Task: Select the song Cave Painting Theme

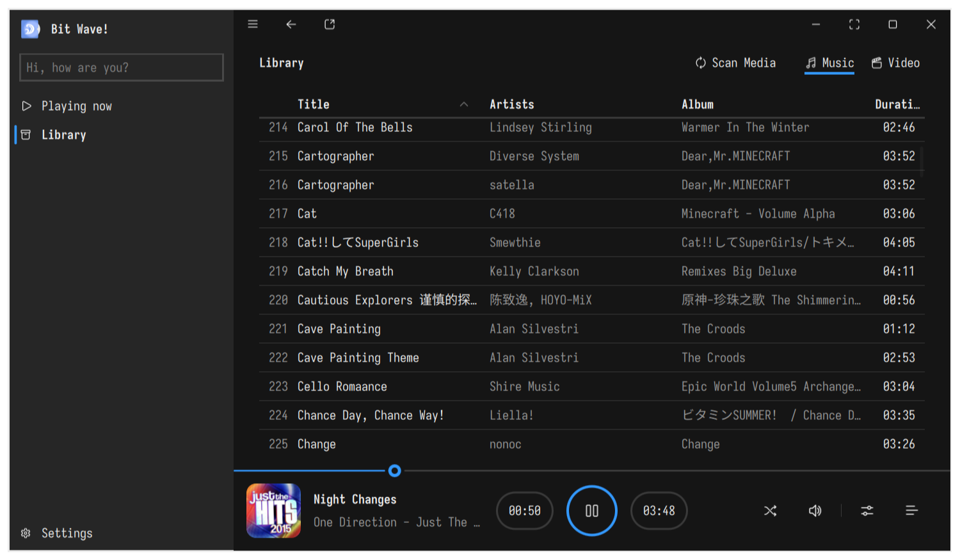Action: coord(592,358)
